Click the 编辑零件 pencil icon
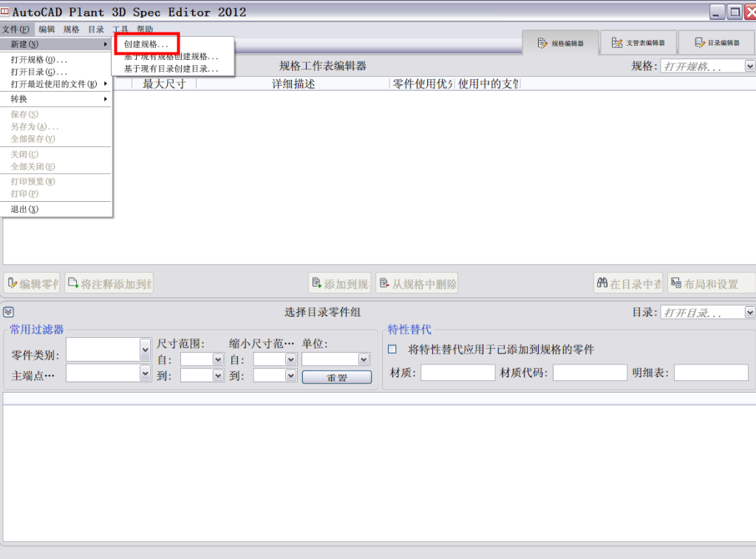 coord(13,284)
